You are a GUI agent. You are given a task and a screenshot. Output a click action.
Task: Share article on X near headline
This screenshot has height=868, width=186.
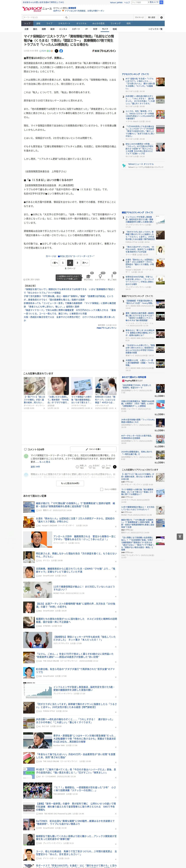(56, 51)
